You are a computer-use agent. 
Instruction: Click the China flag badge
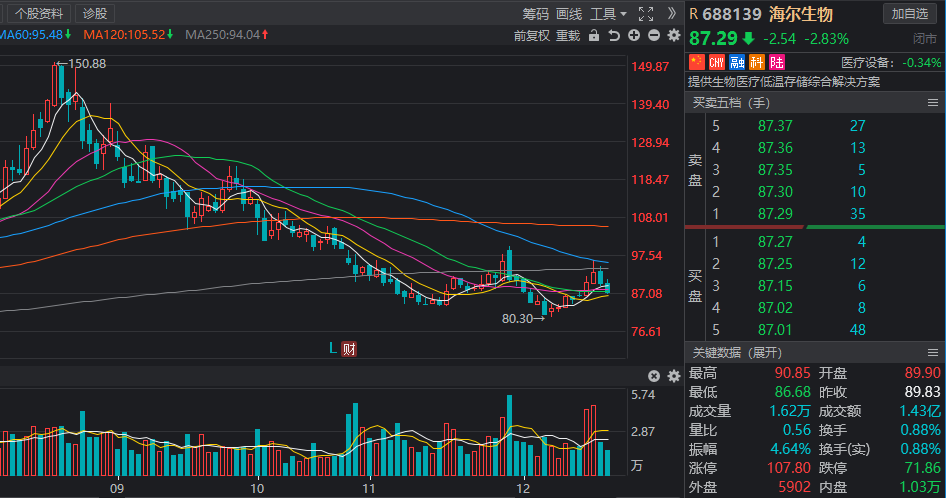click(697, 62)
